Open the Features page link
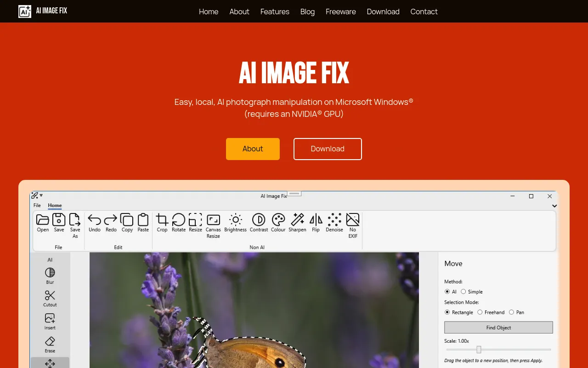Viewport: 588px width, 368px height. pos(275,11)
